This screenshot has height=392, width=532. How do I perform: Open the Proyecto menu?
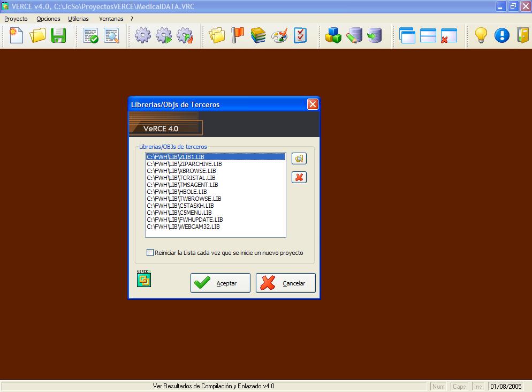click(x=16, y=19)
